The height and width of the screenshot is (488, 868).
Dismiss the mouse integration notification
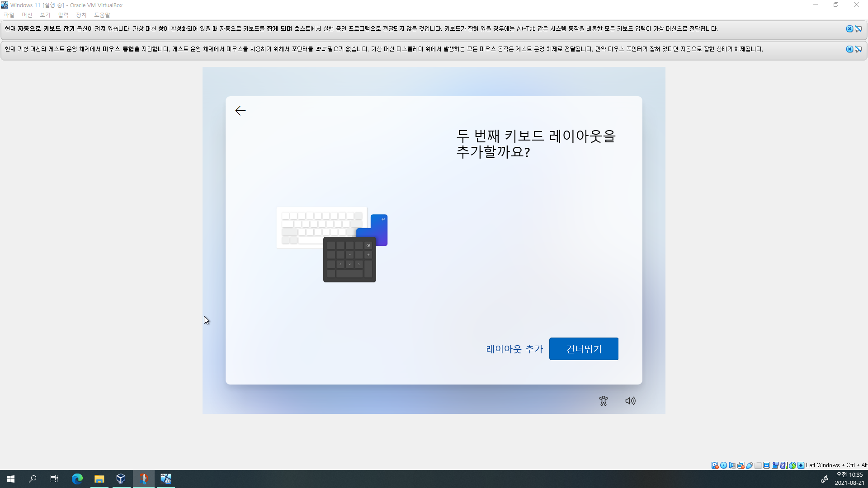849,49
